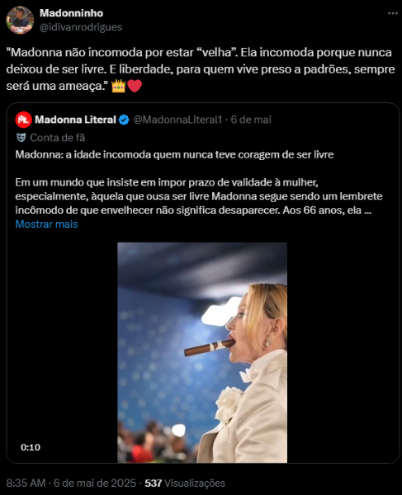Expand quoted tweet with Mostrar mais
The image size is (402, 495).
(x=47, y=224)
